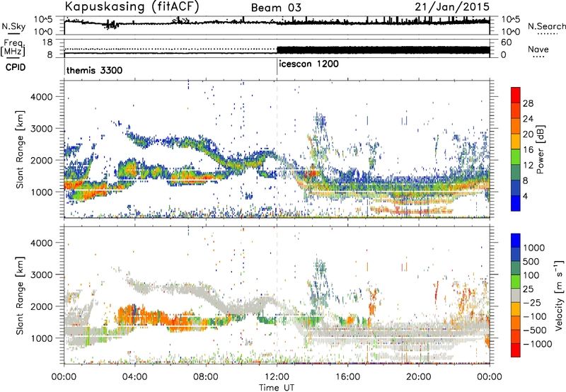The width and height of the screenshot is (566, 392).
Task: Click the black frequency band after 12:00
Action: pyautogui.click(x=383, y=50)
